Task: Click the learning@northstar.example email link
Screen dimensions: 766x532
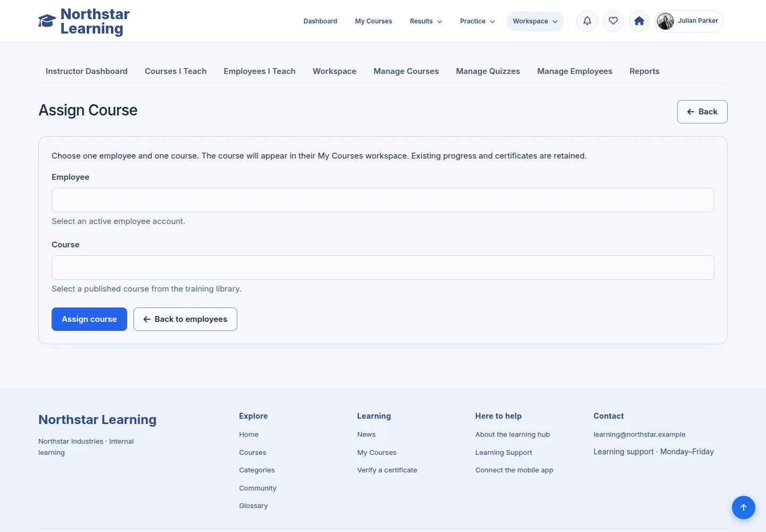Action: tap(639, 435)
